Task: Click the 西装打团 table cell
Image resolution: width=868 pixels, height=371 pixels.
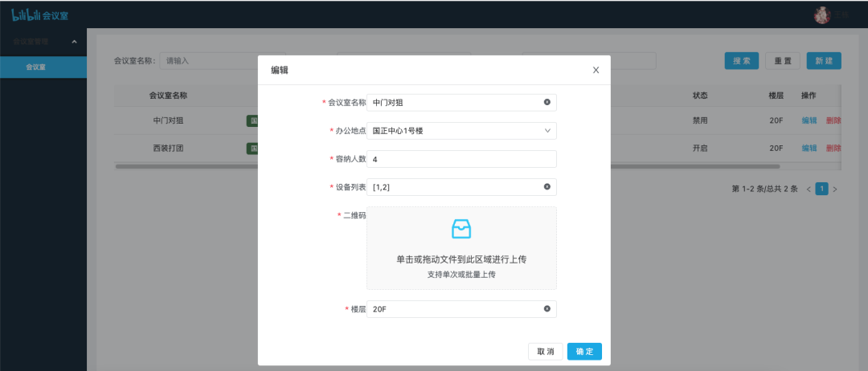Action: [x=168, y=149]
